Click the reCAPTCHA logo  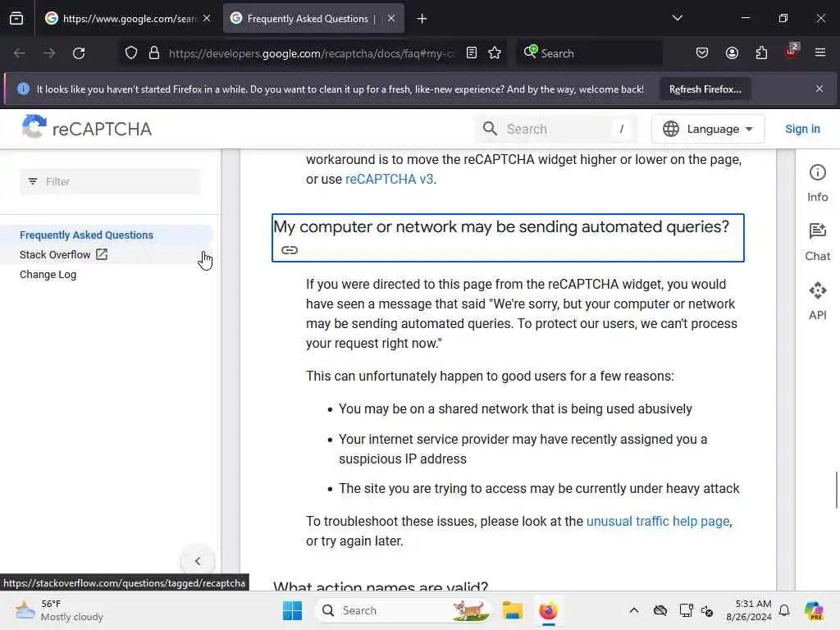pos(86,128)
